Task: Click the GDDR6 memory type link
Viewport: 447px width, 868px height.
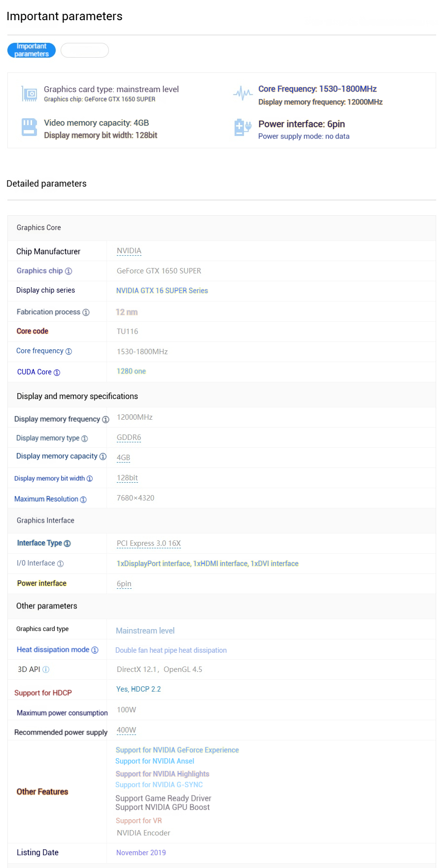Action: (x=129, y=437)
